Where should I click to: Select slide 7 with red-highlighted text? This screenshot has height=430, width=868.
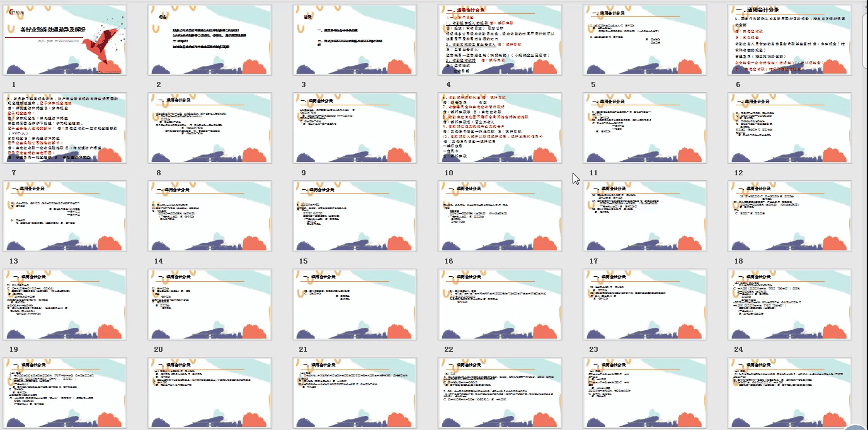point(65,128)
